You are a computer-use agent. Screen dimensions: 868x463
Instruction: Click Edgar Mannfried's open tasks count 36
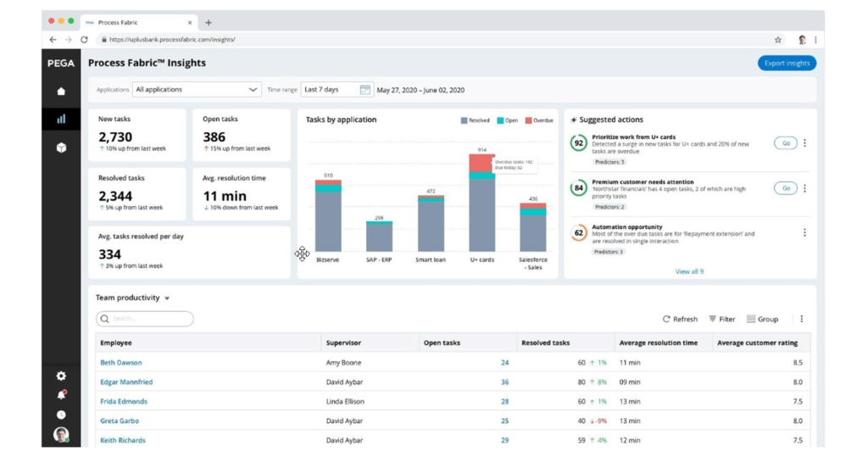(504, 382)
